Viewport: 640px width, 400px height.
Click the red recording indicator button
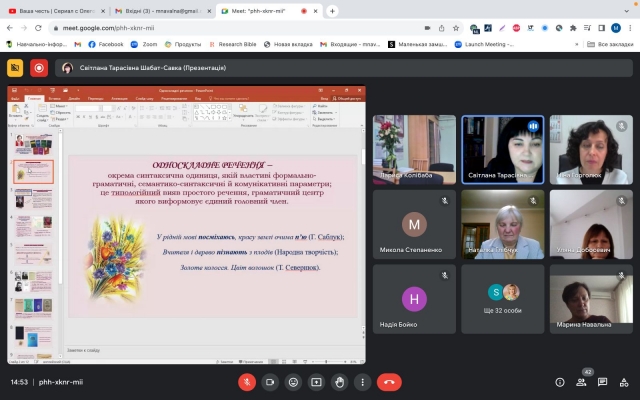(39, 68)
